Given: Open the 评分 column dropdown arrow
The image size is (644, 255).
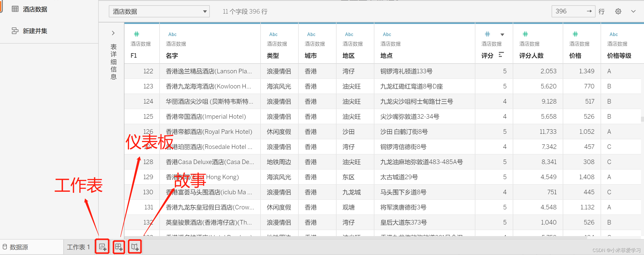Looking at the screenshot, I should pos(502,35).
